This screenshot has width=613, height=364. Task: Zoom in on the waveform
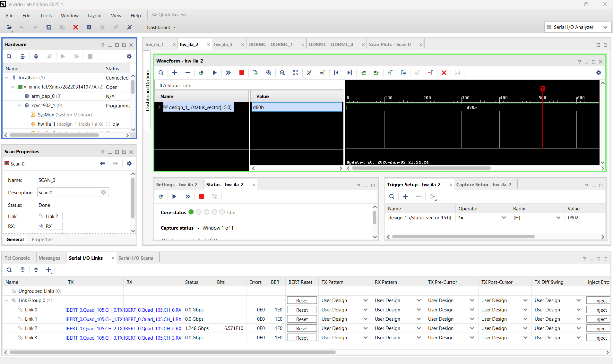click(269, 73)
